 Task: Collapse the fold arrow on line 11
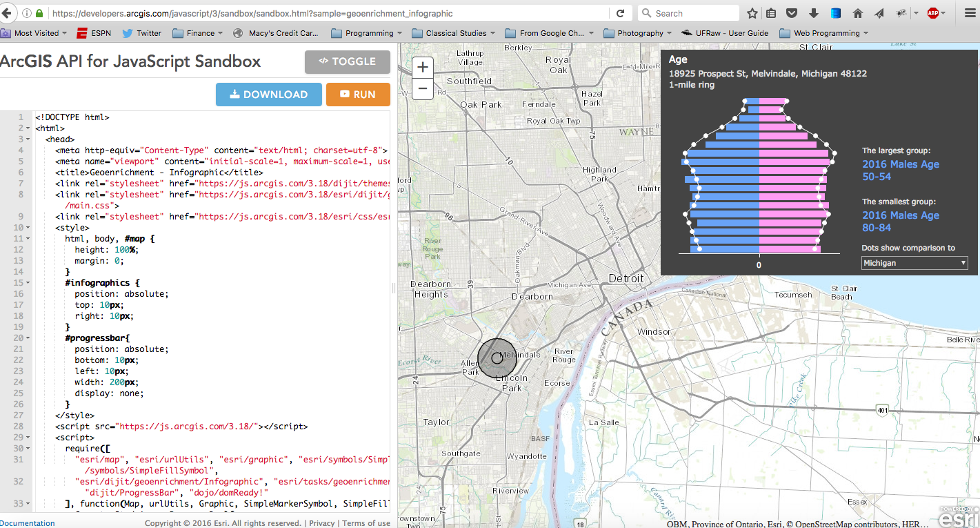[27, 239]
